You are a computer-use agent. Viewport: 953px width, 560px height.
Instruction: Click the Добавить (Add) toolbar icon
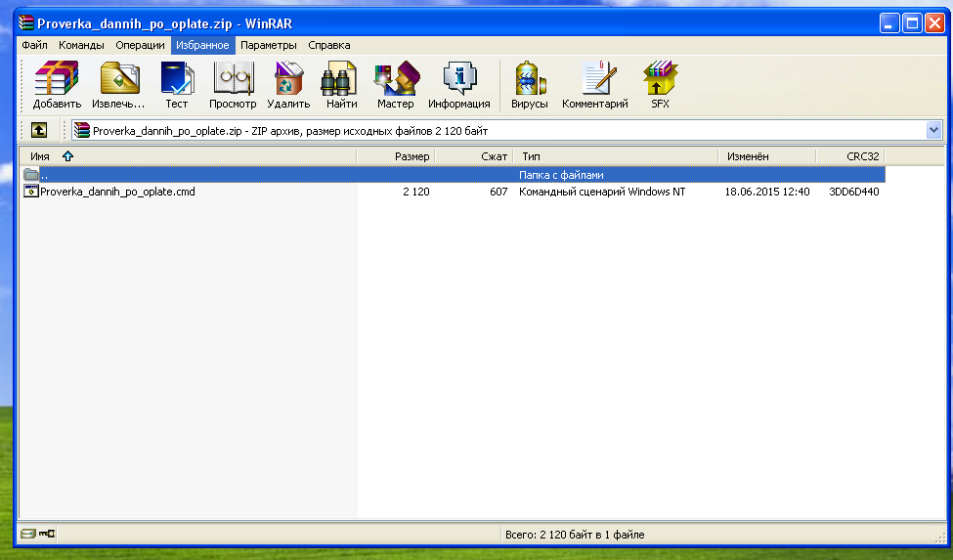click(x=57, y=84)
